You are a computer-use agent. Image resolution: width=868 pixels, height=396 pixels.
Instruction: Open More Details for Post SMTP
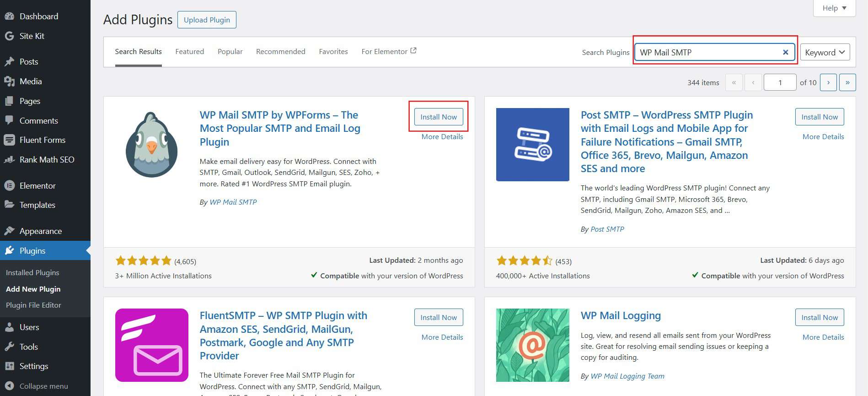click(x=823, y=136)
